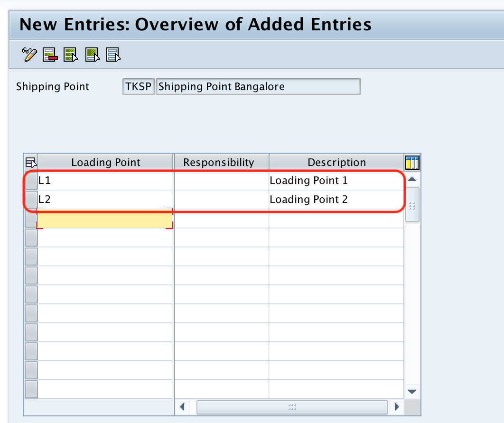The width and height of the screenshot is (504, 423).
Task: Click the Shipping Point Bangalore description field
Action: click(x=258, y=86)
